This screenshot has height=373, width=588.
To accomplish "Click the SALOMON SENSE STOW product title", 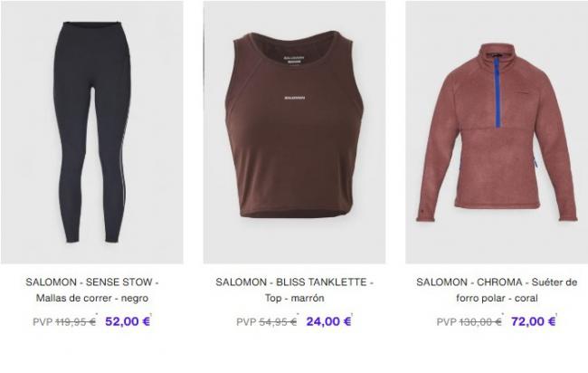I will 92,290.
